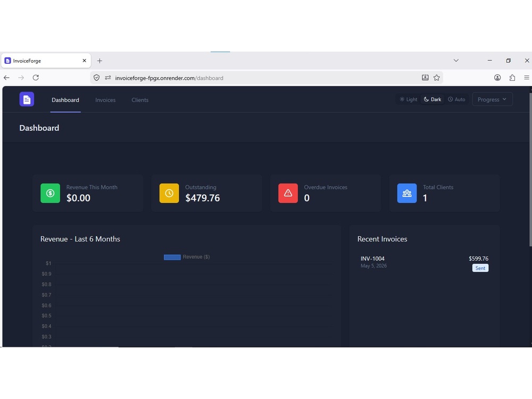This screenshot has width=532, height=399.
Task: Click the $599.76 invoice amount
Action: [x=478, y=259]
